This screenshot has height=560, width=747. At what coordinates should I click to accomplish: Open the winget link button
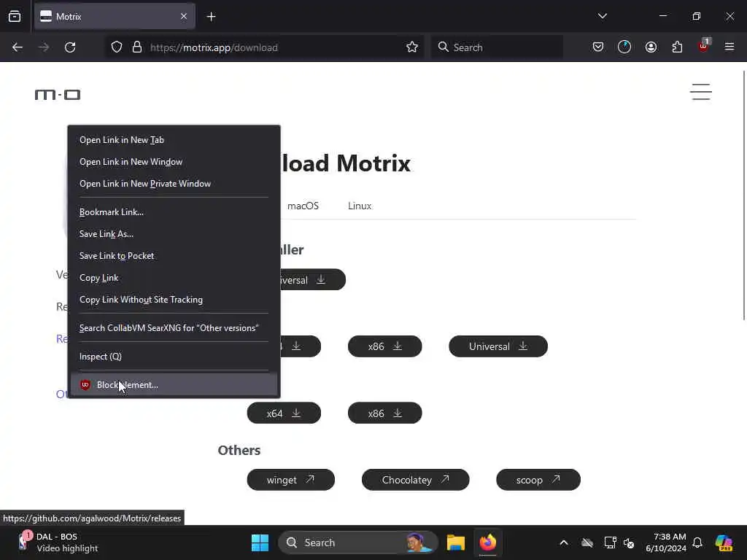[x=291, y=480]
